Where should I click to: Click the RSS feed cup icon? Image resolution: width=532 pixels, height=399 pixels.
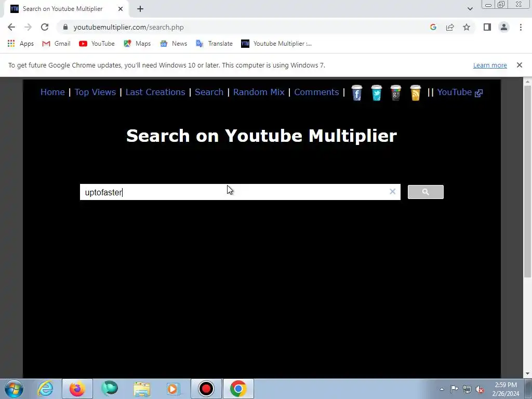point(415,92)
